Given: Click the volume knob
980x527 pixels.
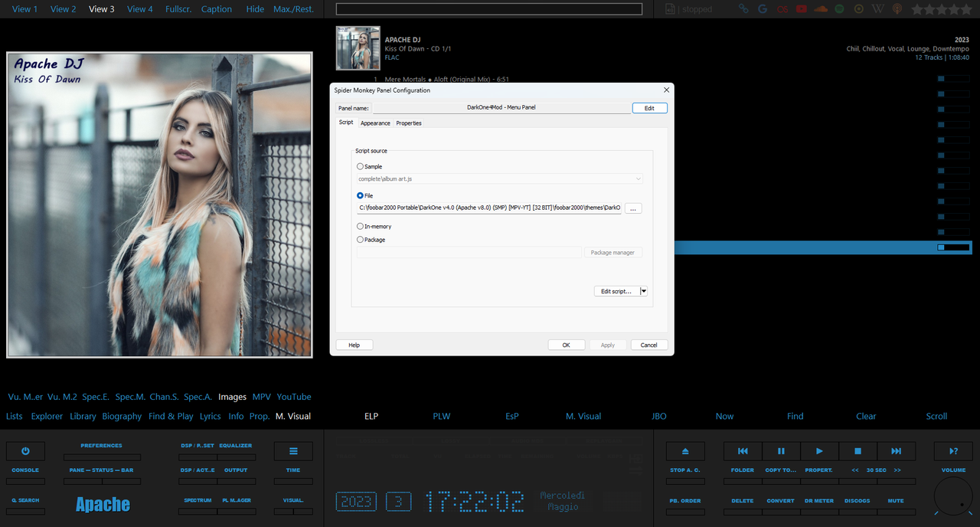Looking at the screenshot, I should (953, 495).
